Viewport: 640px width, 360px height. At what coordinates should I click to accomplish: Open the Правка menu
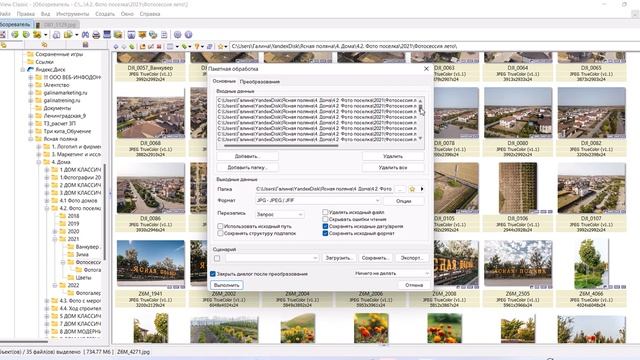coord(26,14)
